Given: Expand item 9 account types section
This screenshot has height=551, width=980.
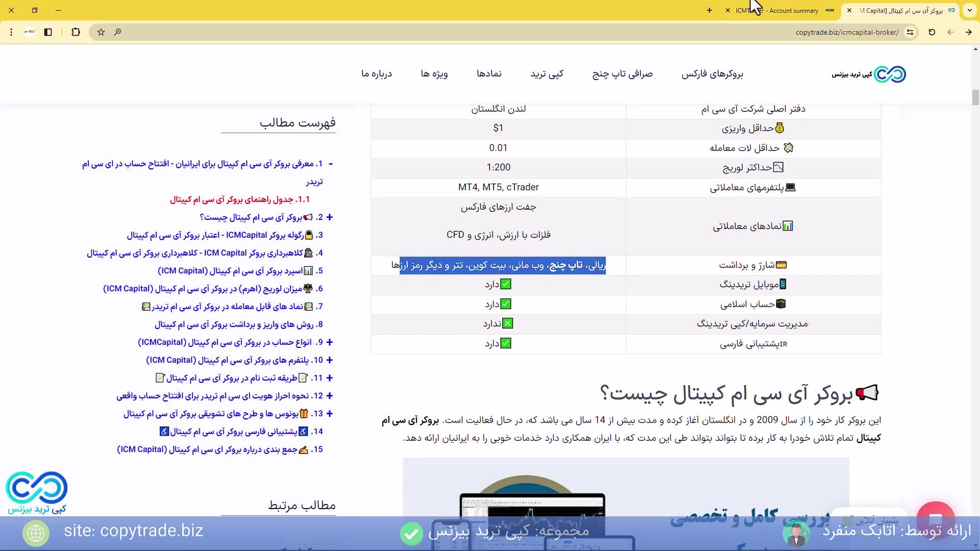Looking at the screenshot, I should 330,342.
